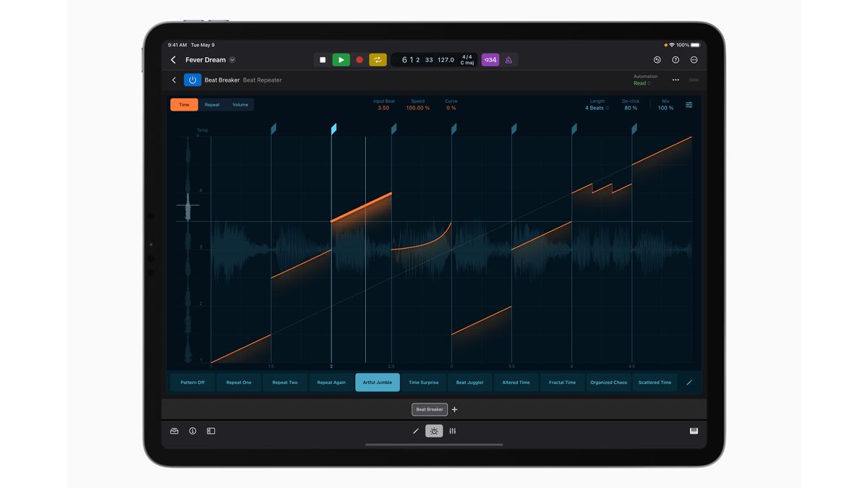Screen dimensions: 868x488
Task: Show the onscreen piano keyboard
Action: click(693, 431)
